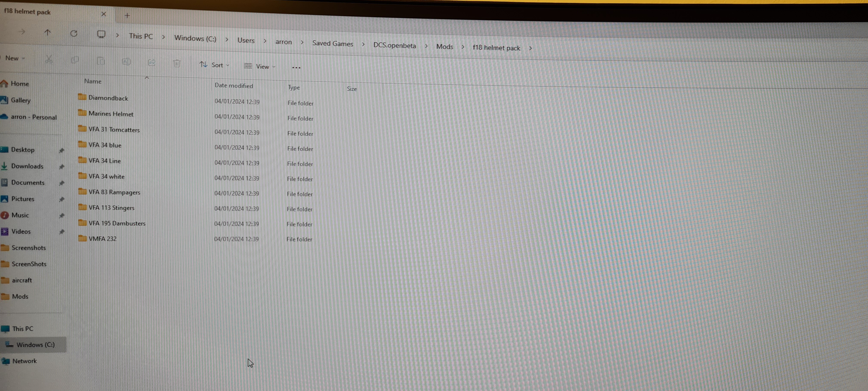Click Saved Games breadcrumb

pos(333,43)
